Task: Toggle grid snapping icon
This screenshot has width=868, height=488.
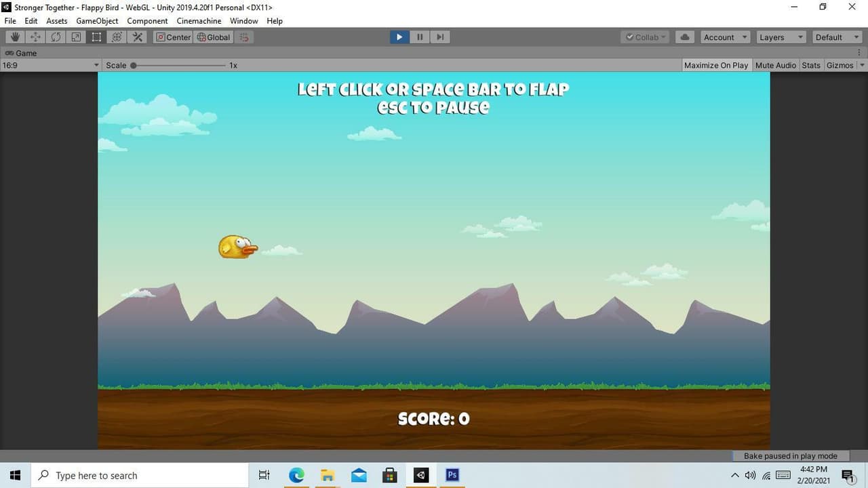Action: 244,37
